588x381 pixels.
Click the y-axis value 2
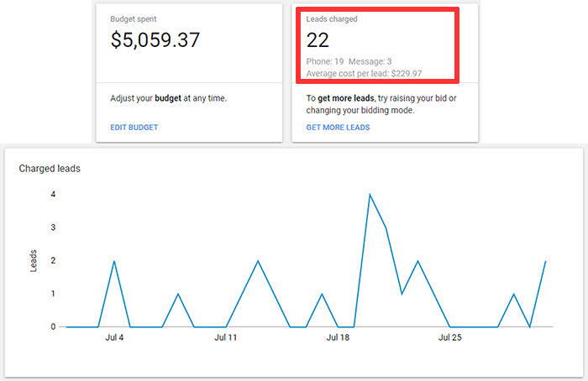(53, 260)
